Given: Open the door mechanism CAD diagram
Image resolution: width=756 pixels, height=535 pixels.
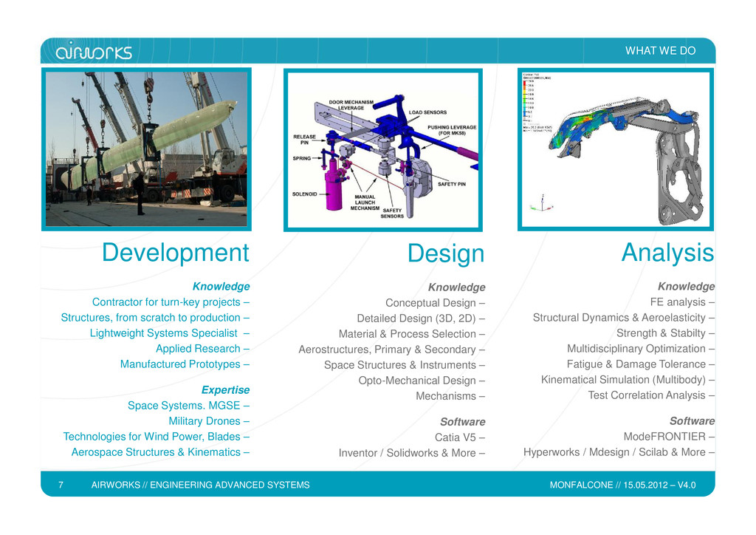Looking at the screenshot, I should click(x=383, y=150).
